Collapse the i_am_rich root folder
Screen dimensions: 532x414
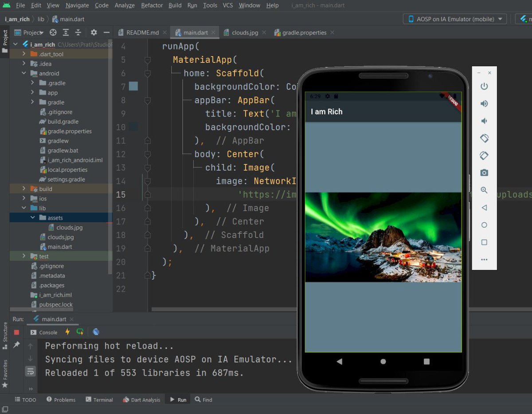pyautogui.click(x=16, y=44)
